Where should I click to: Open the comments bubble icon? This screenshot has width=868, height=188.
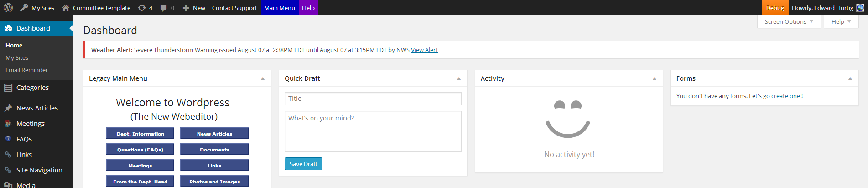click(164, 8)
